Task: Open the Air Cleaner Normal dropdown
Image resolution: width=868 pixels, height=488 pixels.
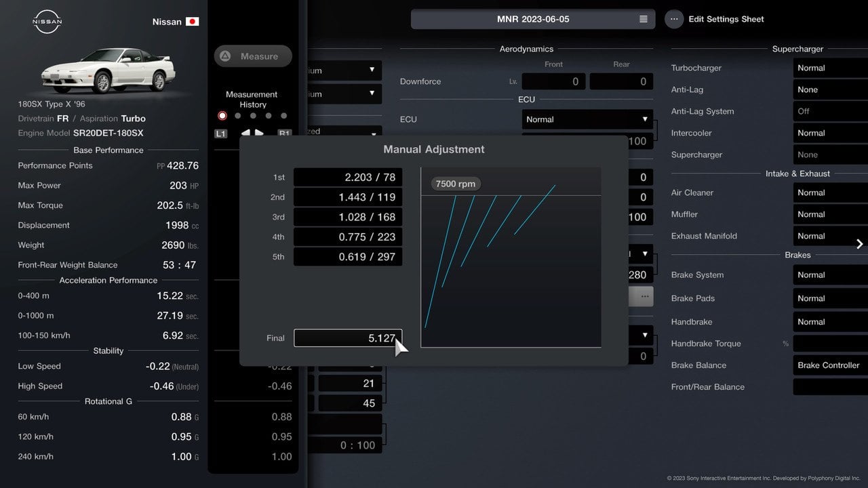Action: tap(830, 192)
